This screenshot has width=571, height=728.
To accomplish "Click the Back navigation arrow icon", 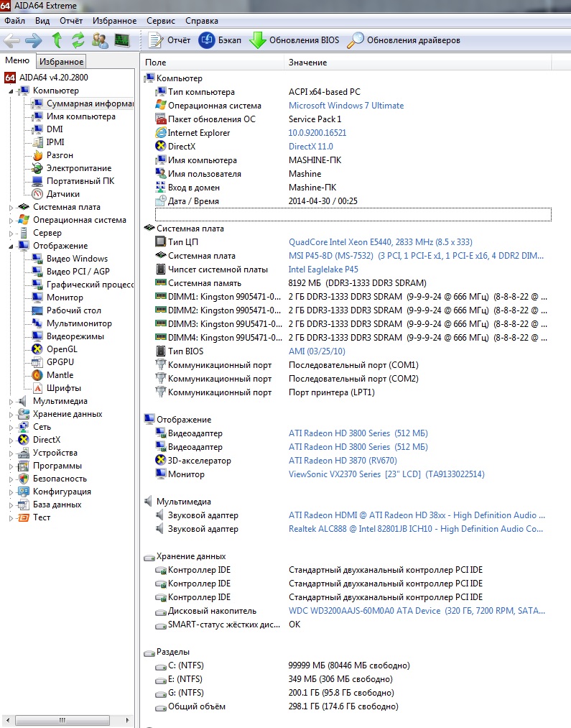I will tap(11, 40).
